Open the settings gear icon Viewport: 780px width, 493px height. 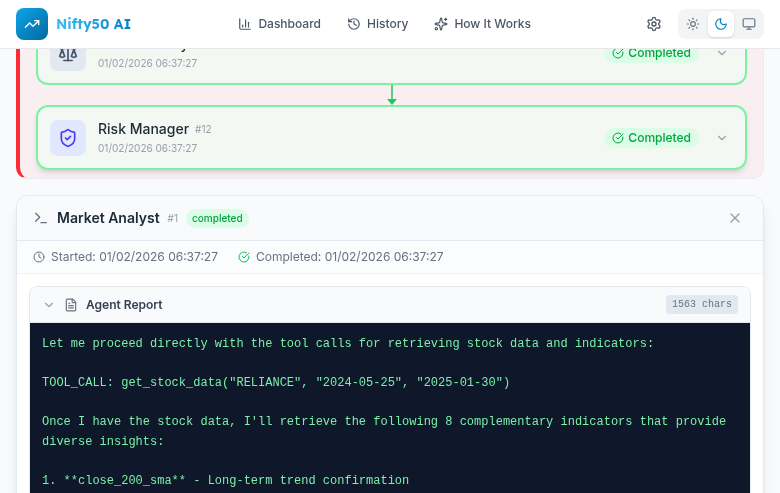click(654, 24)
